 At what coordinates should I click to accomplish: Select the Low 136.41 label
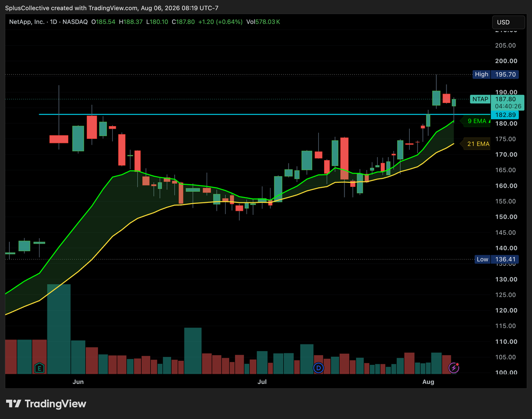click(x=496, y=259)
